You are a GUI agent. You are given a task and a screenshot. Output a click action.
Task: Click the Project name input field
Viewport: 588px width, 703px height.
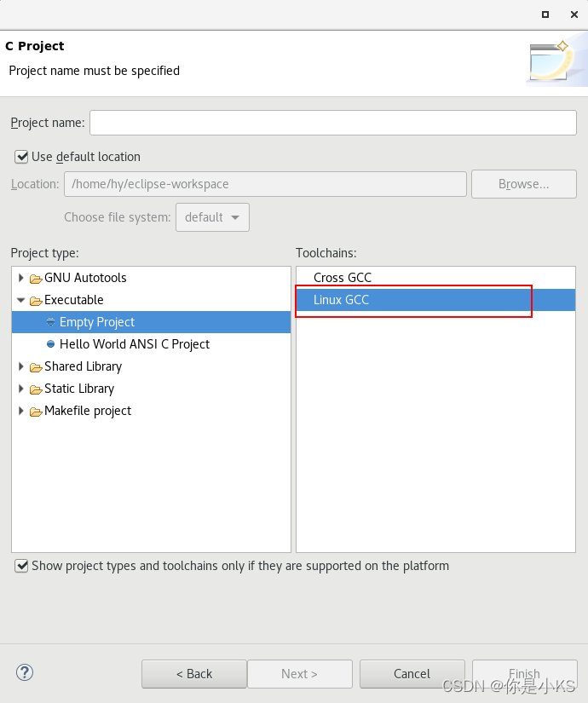tap(333, 123)
